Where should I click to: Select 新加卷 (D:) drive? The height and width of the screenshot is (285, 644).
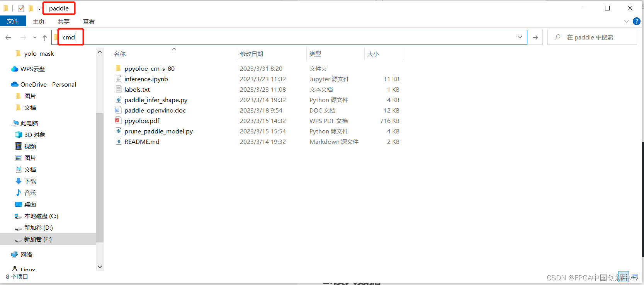[x=38, y=228]
